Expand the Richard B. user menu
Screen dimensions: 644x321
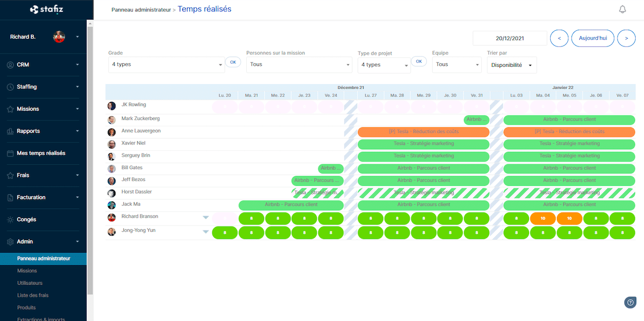point(77,37)
